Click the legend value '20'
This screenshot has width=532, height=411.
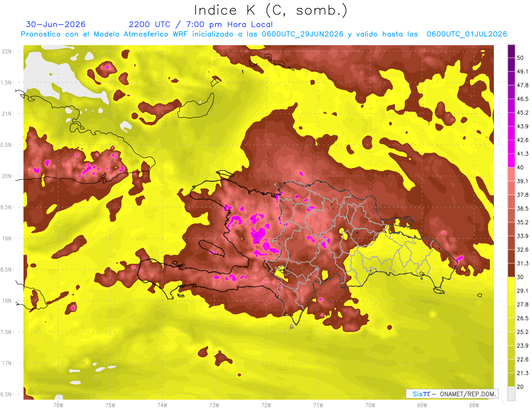(x=520, y=387)
